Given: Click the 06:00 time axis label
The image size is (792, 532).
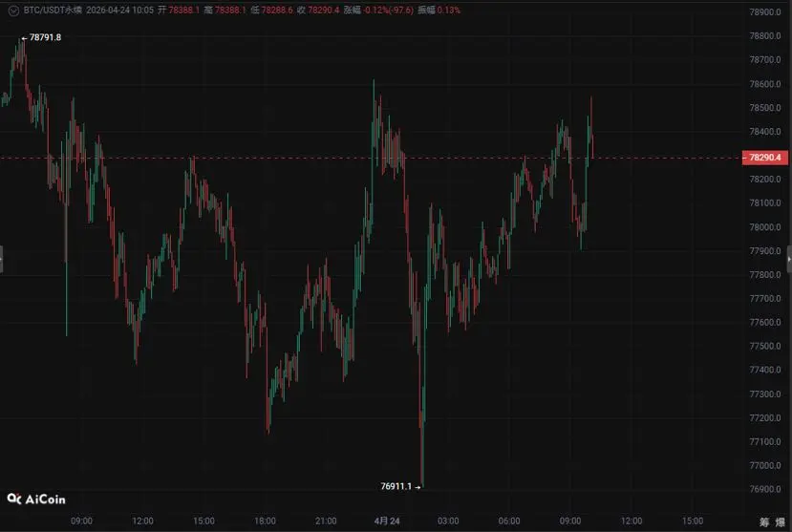Looking at the screenshot, I should click(x=509, y=521).
